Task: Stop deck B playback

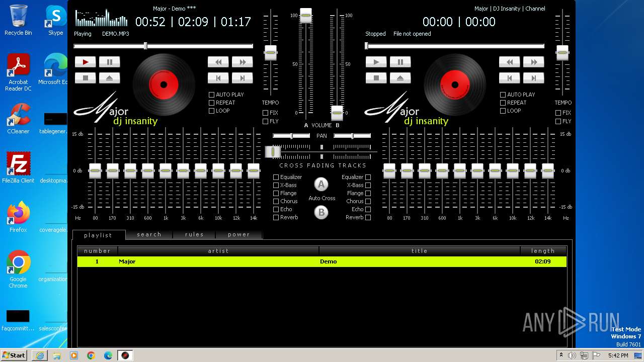Action: click(376, 78)
